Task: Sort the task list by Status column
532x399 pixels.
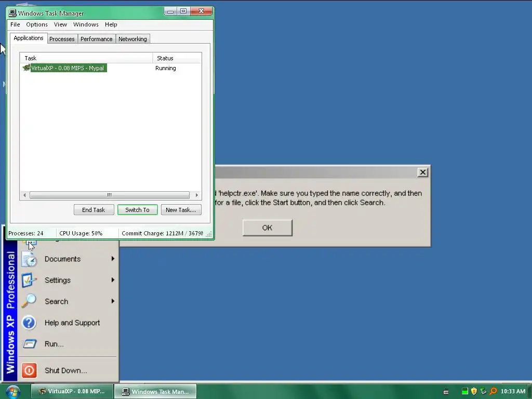Action: coord(177,58)
